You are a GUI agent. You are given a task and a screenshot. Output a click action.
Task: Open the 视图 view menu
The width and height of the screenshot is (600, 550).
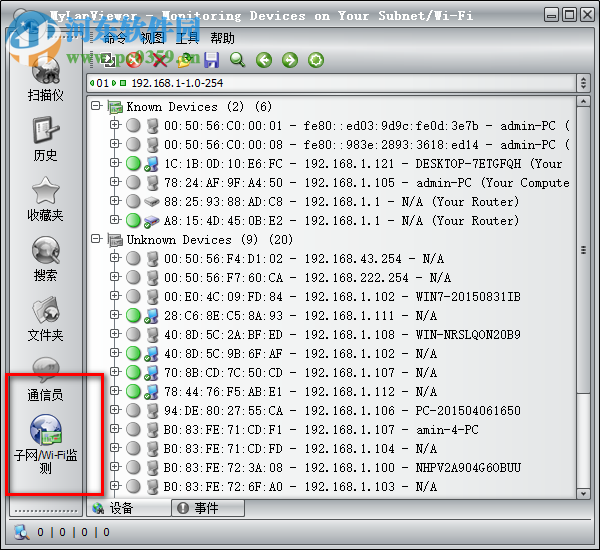153,38
